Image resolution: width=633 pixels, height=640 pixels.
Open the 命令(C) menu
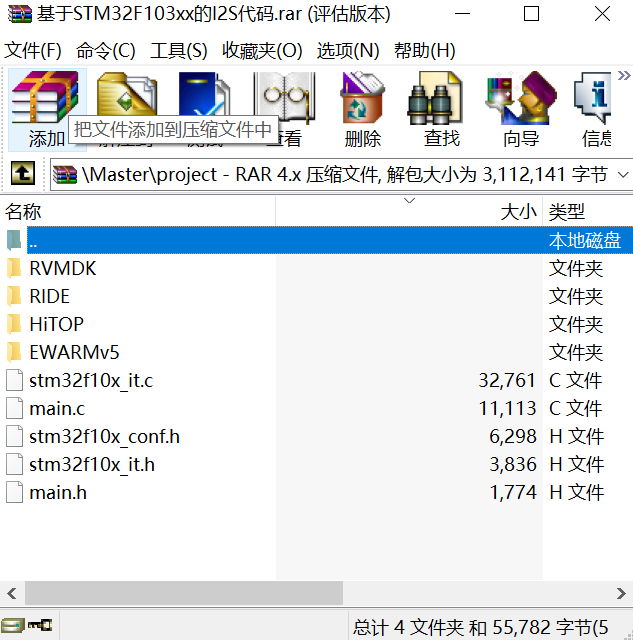(106, 51)
